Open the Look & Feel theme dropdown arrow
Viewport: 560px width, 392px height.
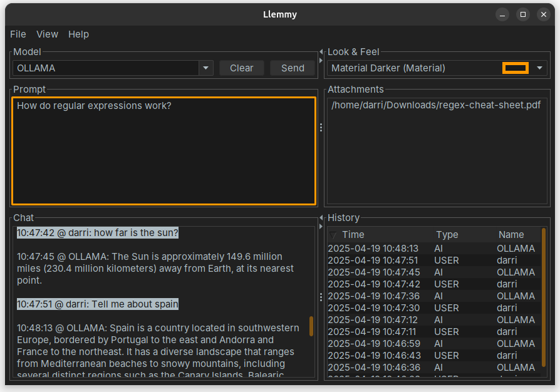[539, 68]
